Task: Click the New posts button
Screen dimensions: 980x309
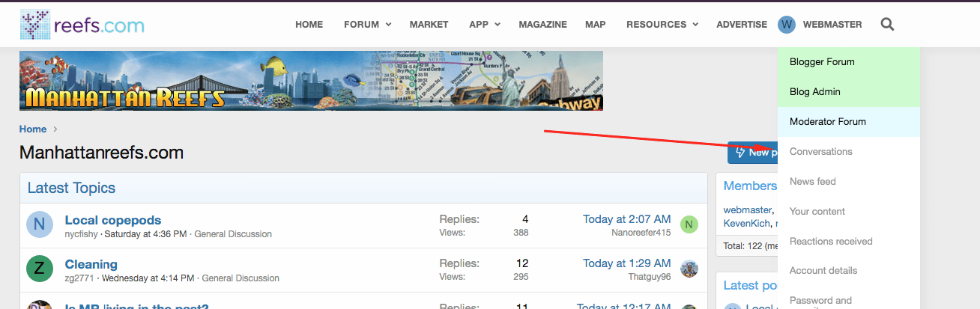Action: (752, 152)
